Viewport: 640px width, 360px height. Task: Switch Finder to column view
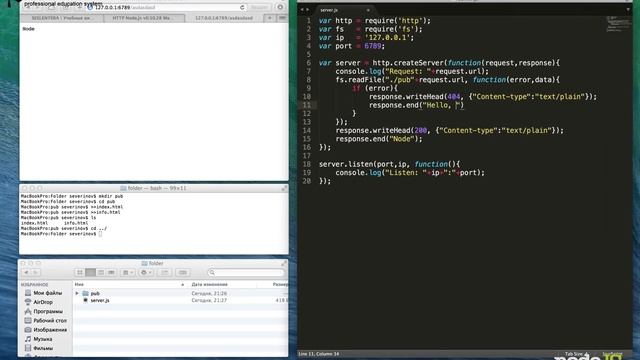(101, 272)
